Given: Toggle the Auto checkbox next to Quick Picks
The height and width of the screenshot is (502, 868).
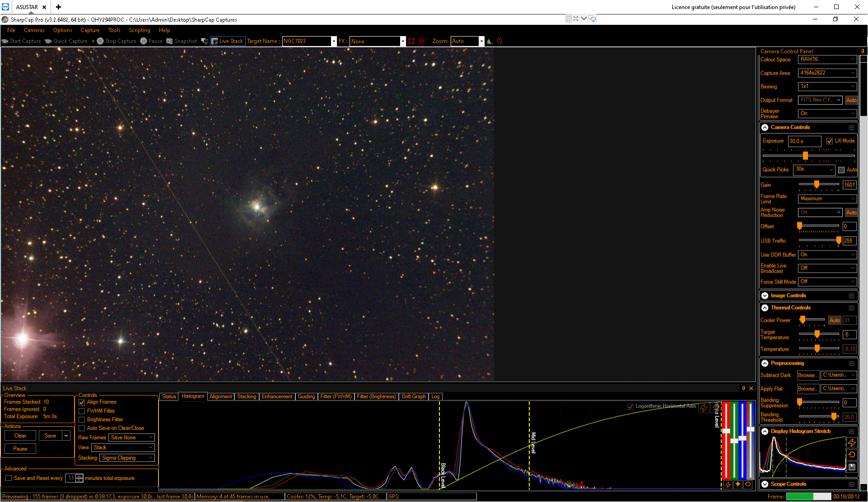Looking at the screenshot, I should coord(841,170).
